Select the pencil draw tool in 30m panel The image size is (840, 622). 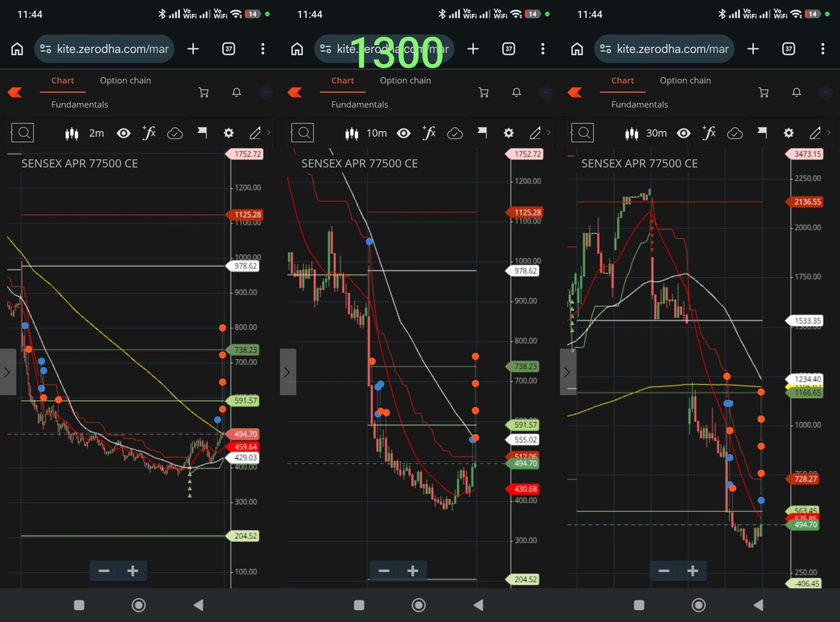coord(815,133)
